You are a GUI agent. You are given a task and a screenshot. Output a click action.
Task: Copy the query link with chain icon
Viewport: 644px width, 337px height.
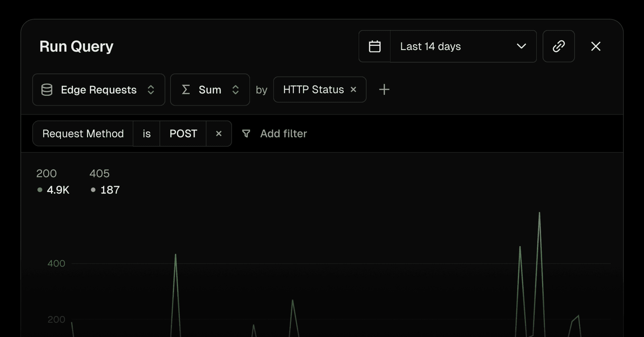558,46
